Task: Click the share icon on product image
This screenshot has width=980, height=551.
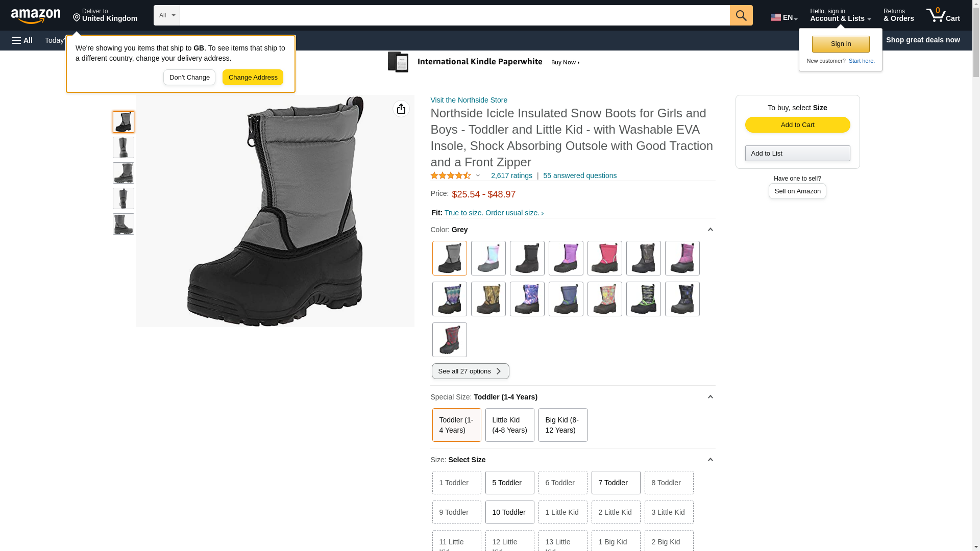Action: [401, 109]
